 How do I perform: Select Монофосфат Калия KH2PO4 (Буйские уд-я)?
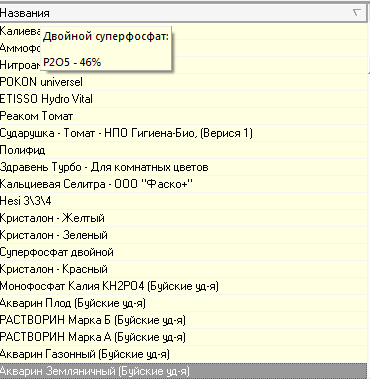[183, 286]
